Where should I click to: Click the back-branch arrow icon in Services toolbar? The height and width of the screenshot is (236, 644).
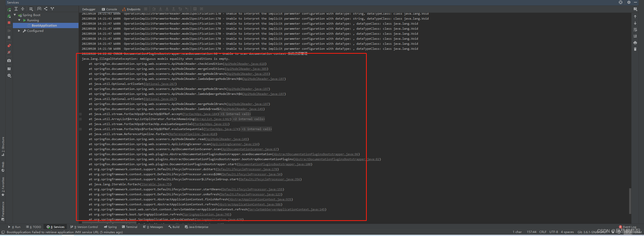click(46, 9)
